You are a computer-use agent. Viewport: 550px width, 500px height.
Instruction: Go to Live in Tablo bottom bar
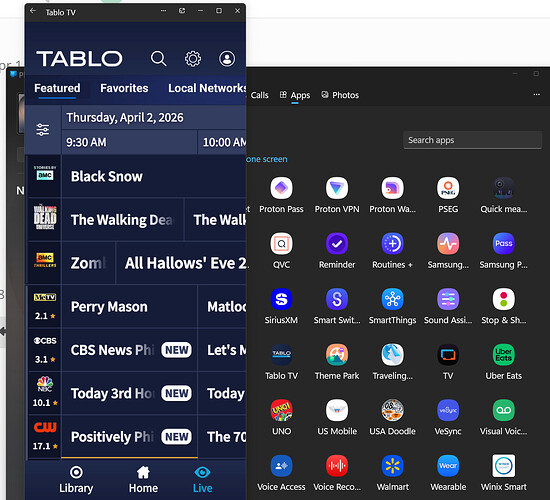pyautogui.click(x=202, y=480)
